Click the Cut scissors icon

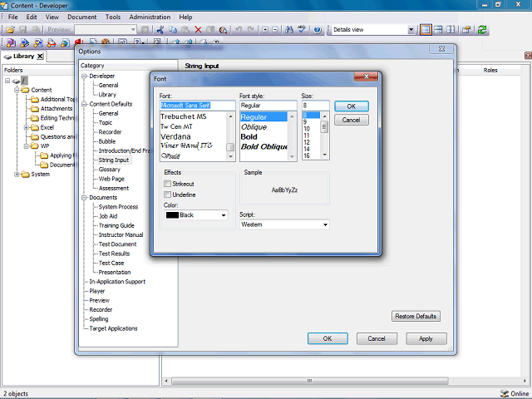coord(160,30)
